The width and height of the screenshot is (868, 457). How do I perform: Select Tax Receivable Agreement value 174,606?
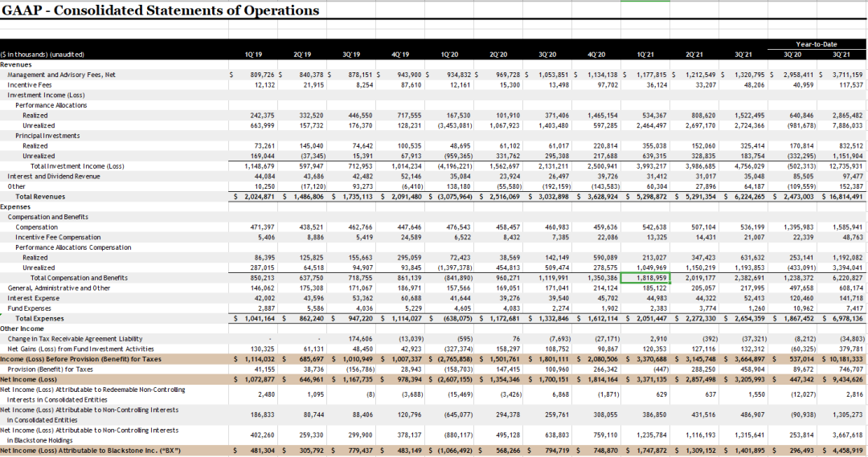pyautogui.click(x=360, y=339)
